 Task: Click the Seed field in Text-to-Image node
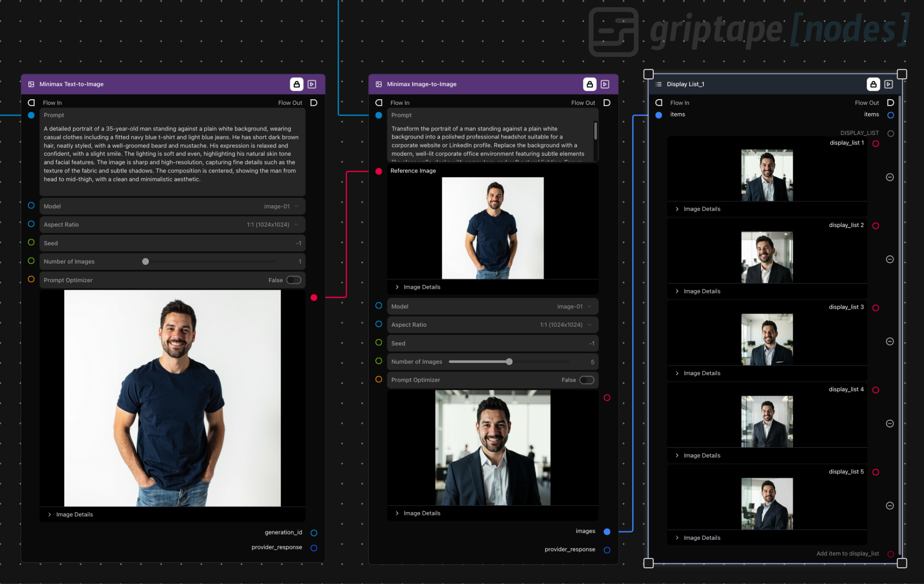coord(172,243)
